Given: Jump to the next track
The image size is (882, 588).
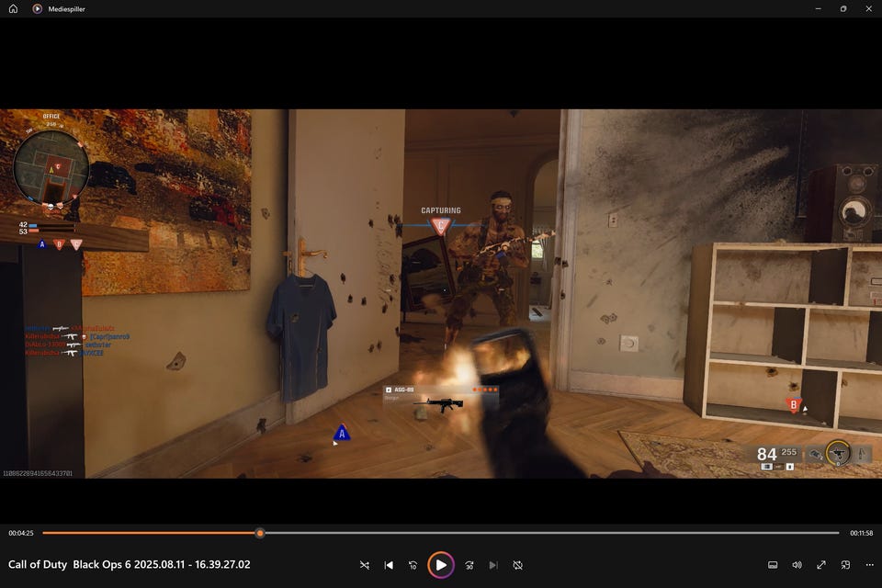Looking at the screenshot, I should pos(493,565).
